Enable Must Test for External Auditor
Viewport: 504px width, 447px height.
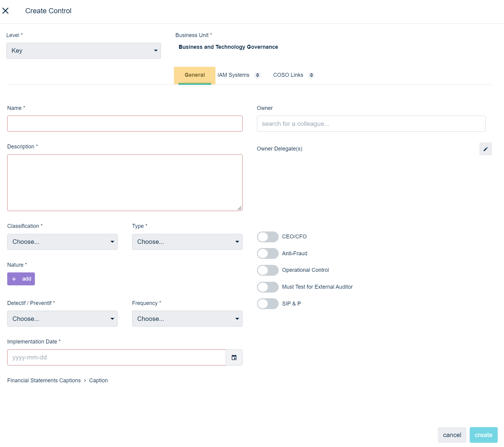[x=267, y=287]
